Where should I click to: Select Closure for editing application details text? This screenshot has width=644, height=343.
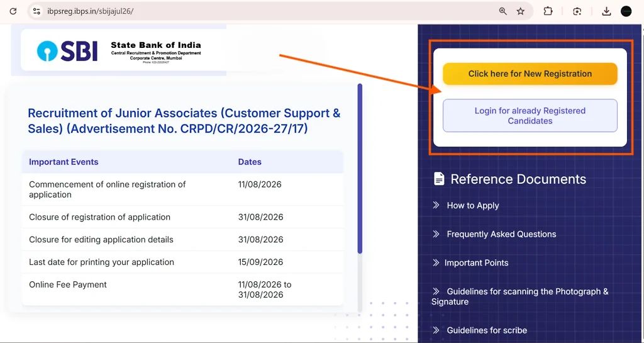click(x=101, y=240)
